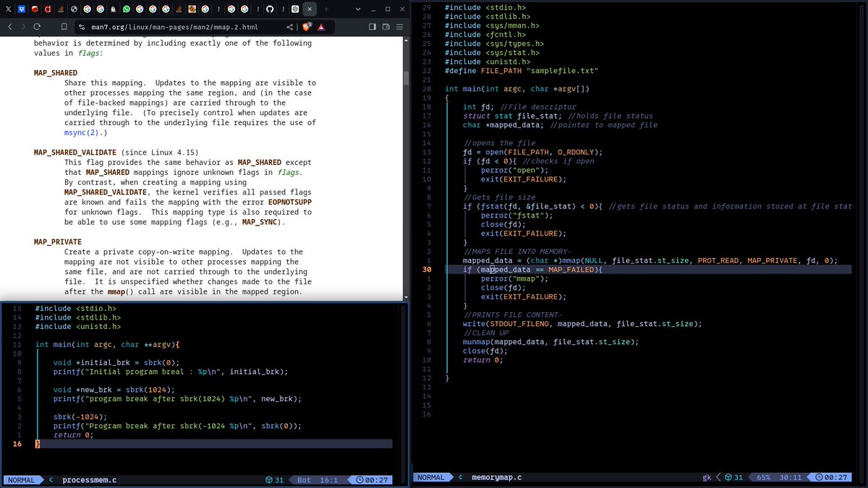Open the browser hamburger menu
The width and height of the screenshot is (868, 488).
399,27
